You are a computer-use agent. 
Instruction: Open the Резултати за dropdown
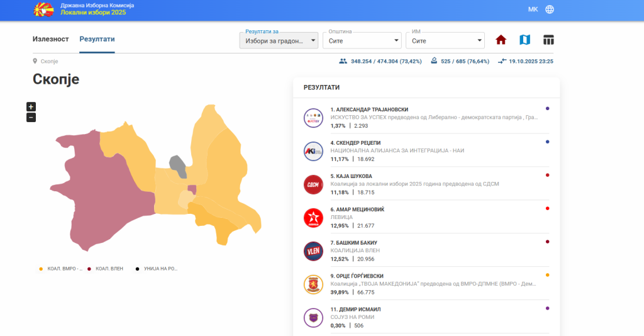pos(279,41)
